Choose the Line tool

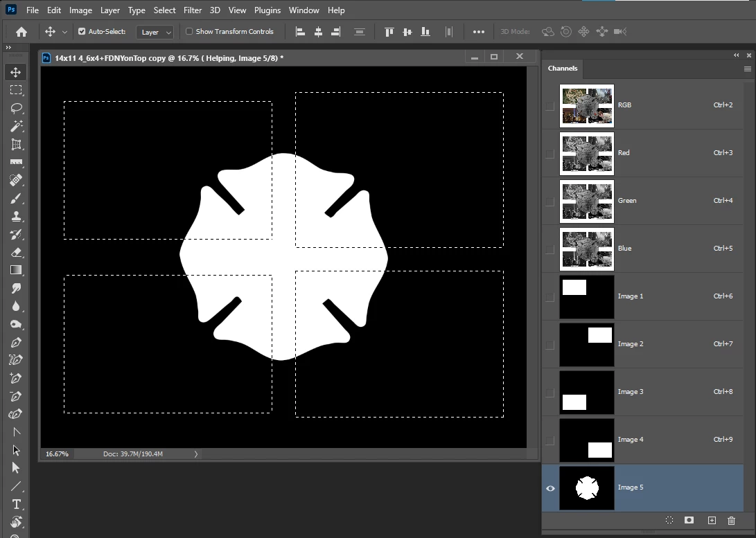(16, 486)
